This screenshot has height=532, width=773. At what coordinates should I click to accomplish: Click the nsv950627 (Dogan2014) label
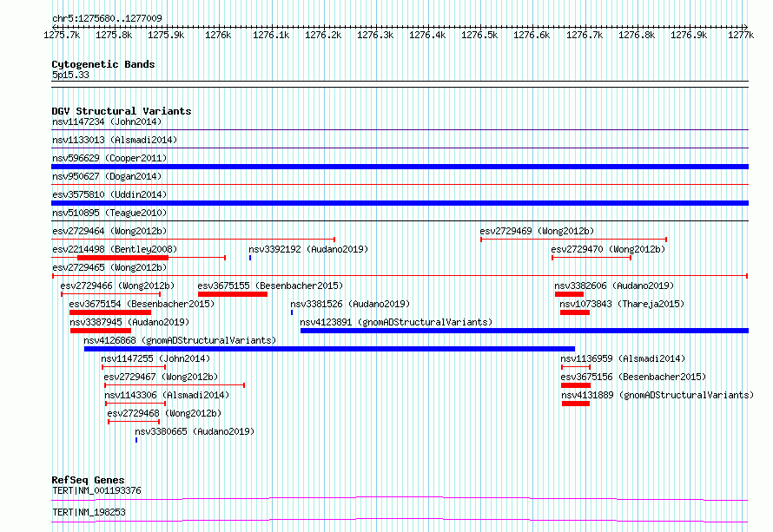[107, 176]
